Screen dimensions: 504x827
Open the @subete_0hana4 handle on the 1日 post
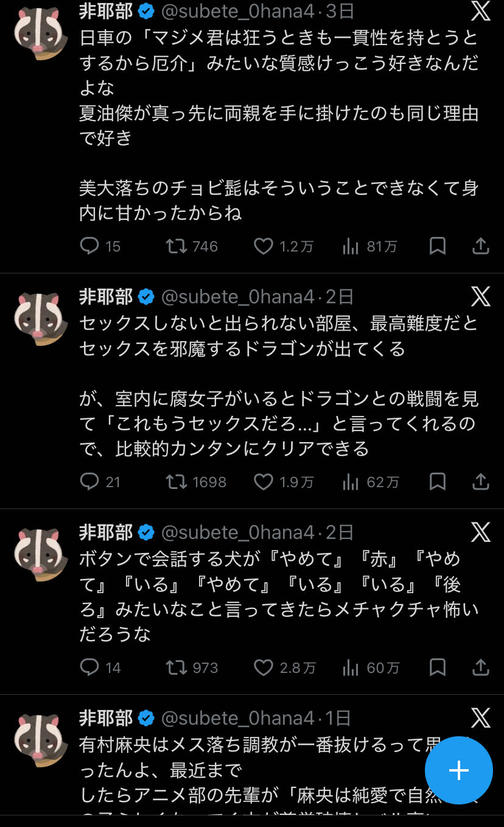coord(237,719)
